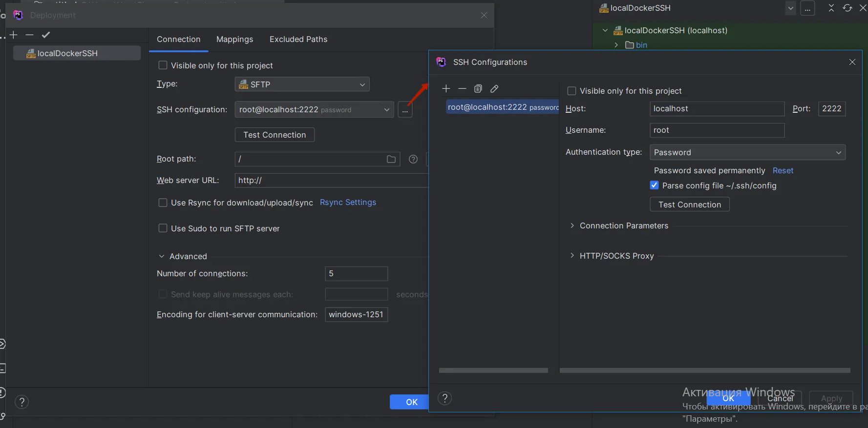The width and height of the screenshot is (868, 428).
Task: Close the Deployment dialog
Action: 484,15
